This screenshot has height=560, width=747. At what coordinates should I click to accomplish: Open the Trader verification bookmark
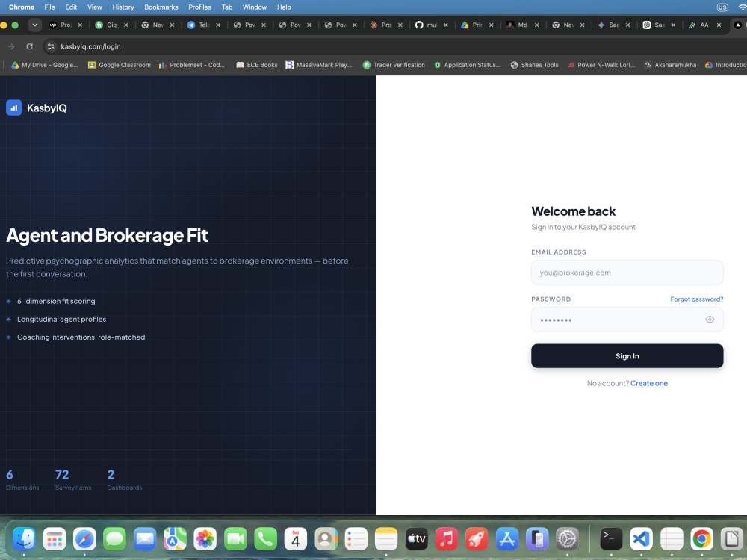(394, 65)
